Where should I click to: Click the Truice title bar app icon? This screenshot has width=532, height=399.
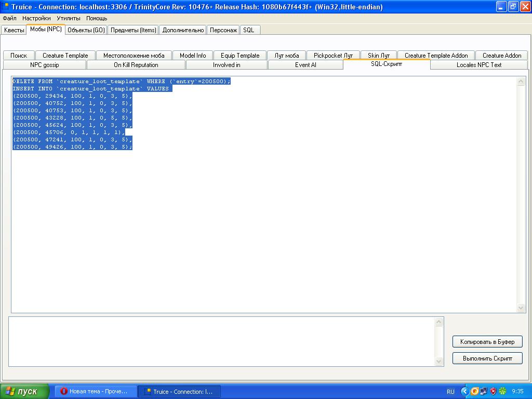(5, 6)
